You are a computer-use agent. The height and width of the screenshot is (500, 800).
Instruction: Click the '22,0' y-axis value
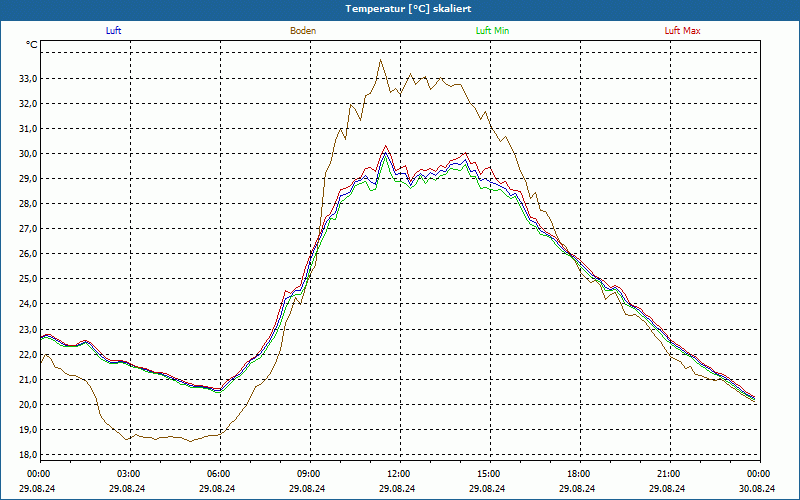tap(28, 354)
